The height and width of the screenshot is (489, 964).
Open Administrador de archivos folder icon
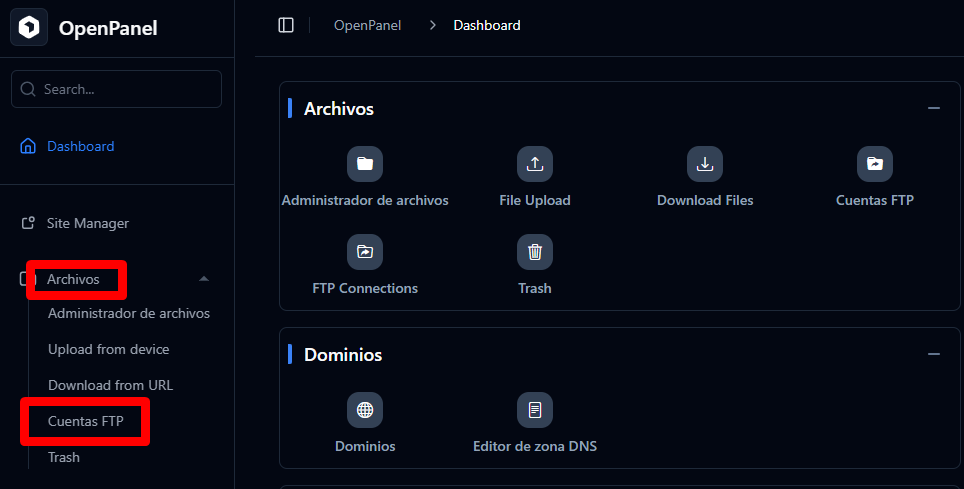[365, 164]
